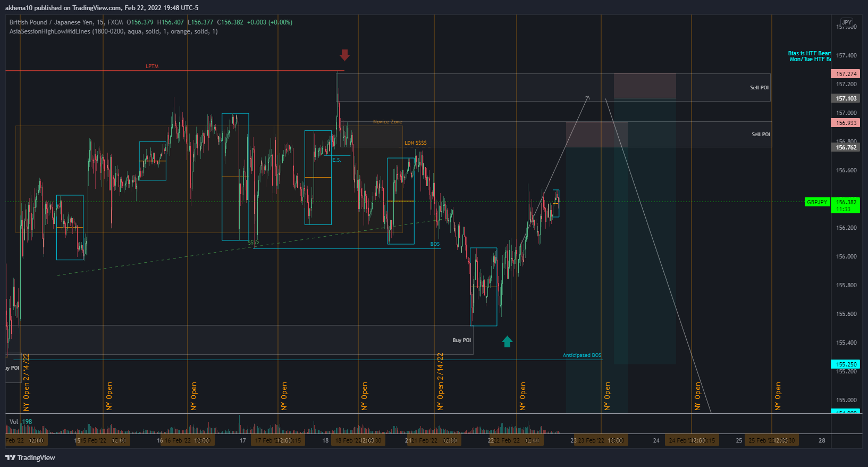
Task: Click the E.S. label
Action: [336, 160]
